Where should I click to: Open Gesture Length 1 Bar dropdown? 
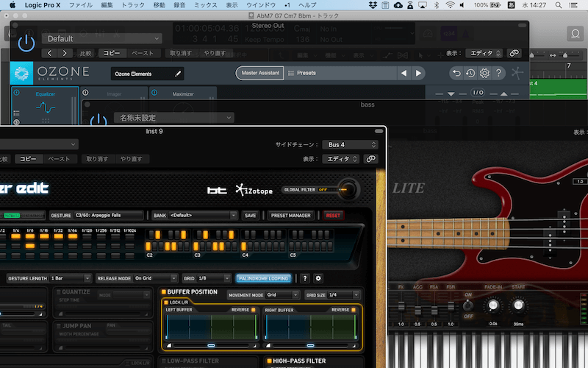(x=70, y=278)
